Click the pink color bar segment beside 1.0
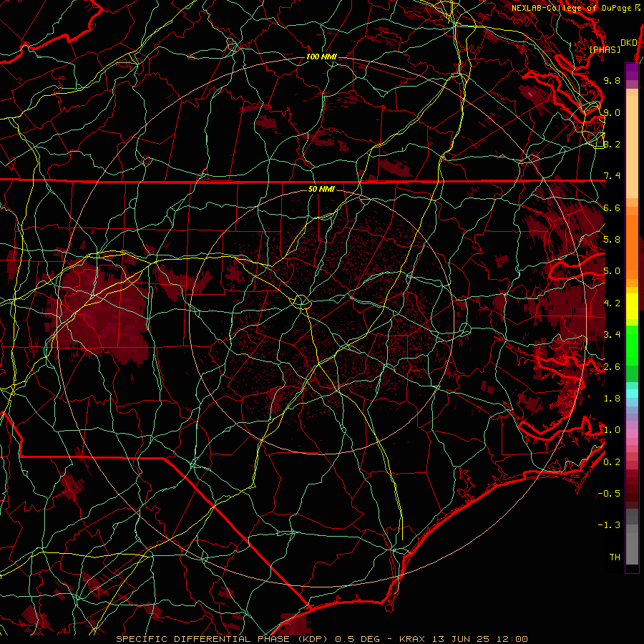The width and height of the screenshot is (644, 644). 632,434
